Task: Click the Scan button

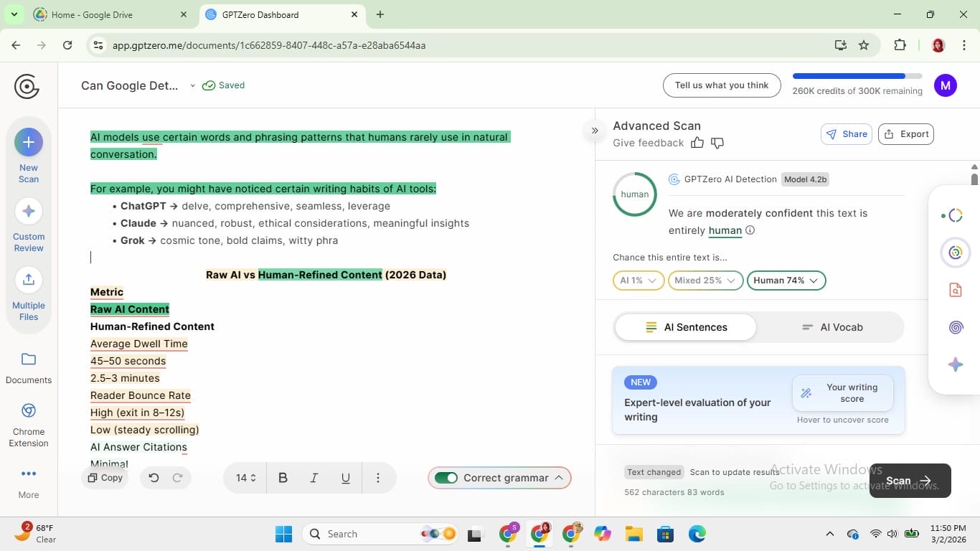Action: tap(909, 481)
